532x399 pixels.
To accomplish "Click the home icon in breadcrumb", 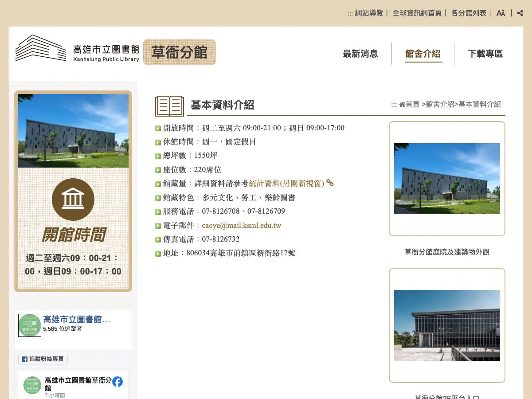I will pos(402,105).
